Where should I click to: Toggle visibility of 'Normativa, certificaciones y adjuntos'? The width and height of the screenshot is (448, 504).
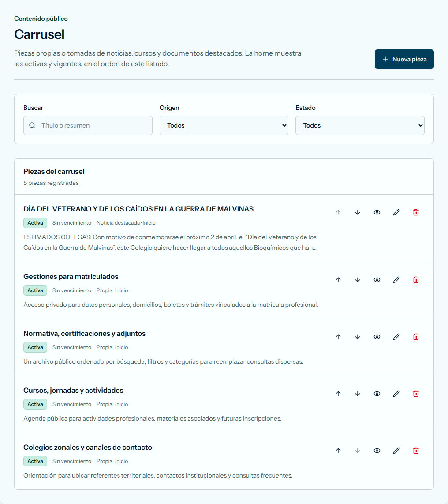pos(377,337)
